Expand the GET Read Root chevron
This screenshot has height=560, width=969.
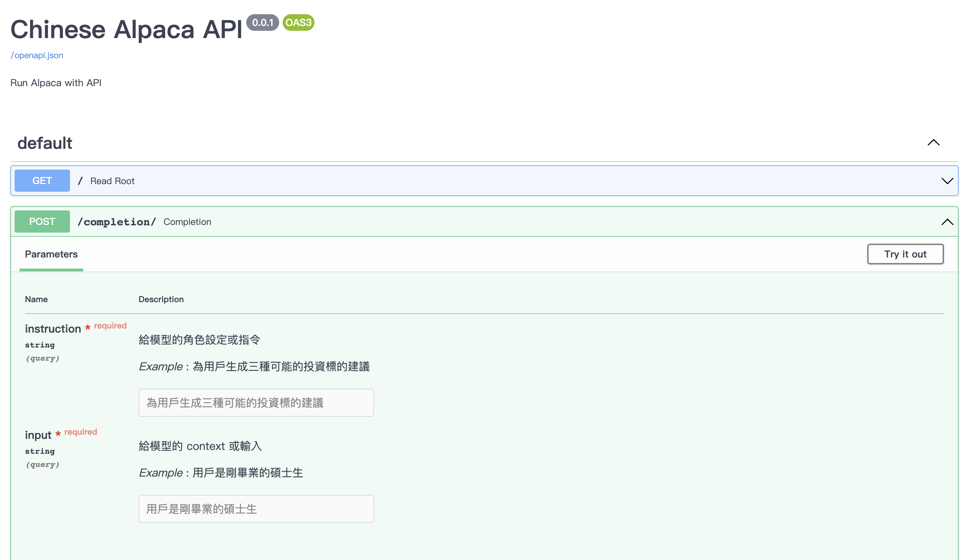(947, 181)
